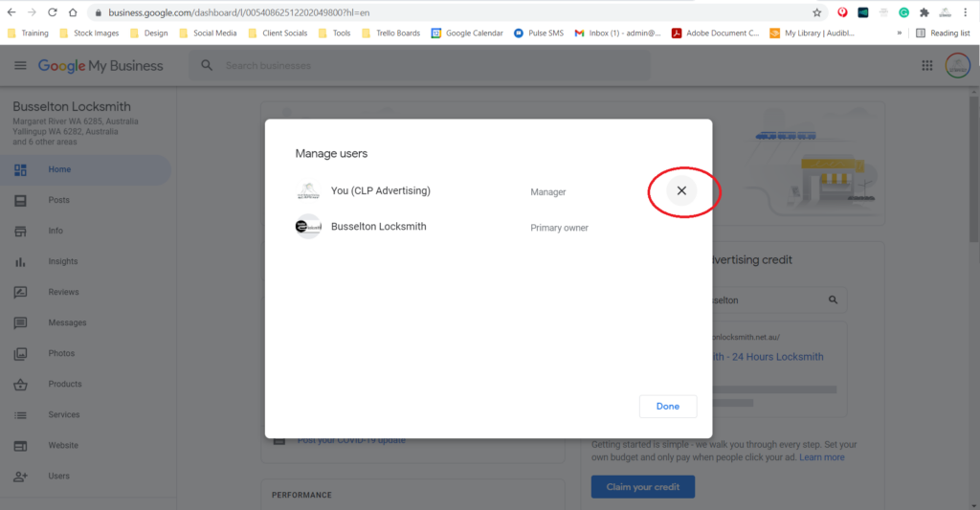This screenshot has width=980, height=510.
Task: Click the CLP Advertising user avatar
Action: point(308,190)
